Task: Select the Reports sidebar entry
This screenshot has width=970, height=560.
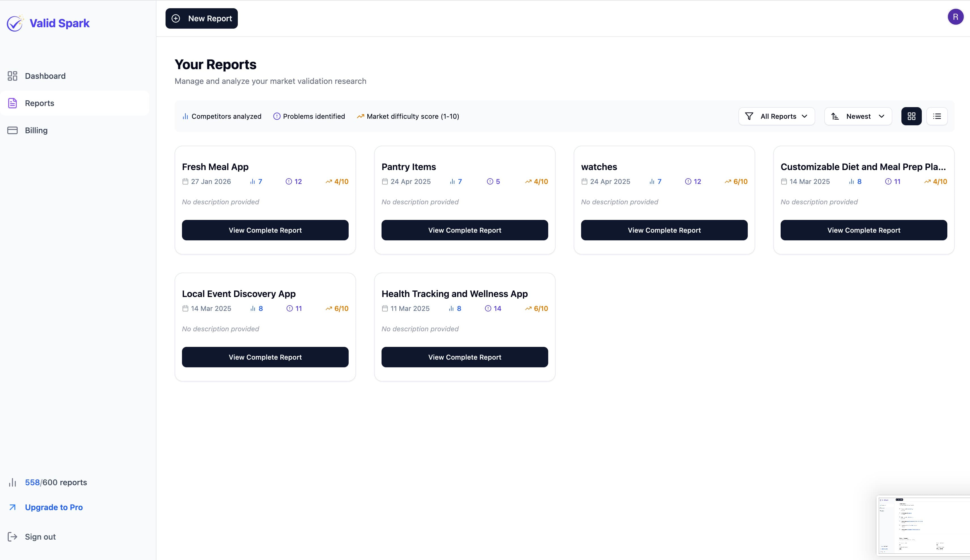Action: click(40, 103)
